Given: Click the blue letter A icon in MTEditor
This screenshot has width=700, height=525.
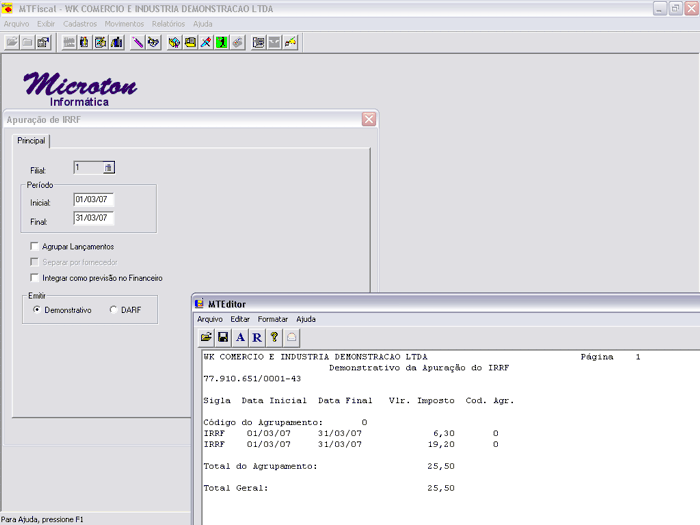Looking at the screenshot, I should [x=240, y=338].
